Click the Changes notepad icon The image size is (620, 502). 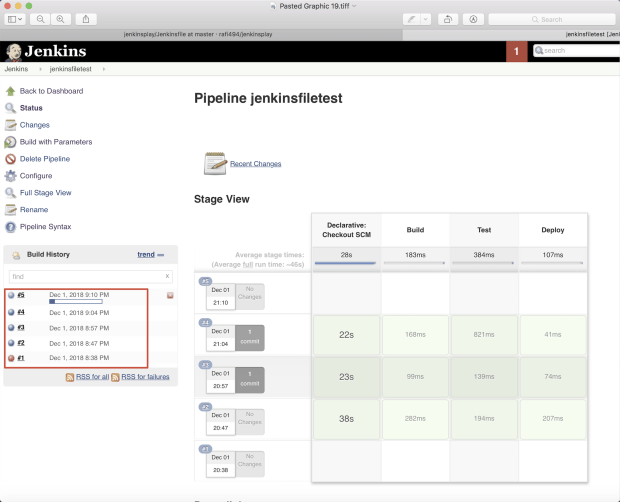coord(11,125)
